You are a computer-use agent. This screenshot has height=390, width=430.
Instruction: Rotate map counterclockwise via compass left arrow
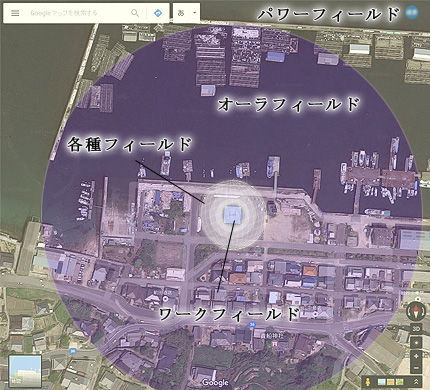[x=410, y=312]
